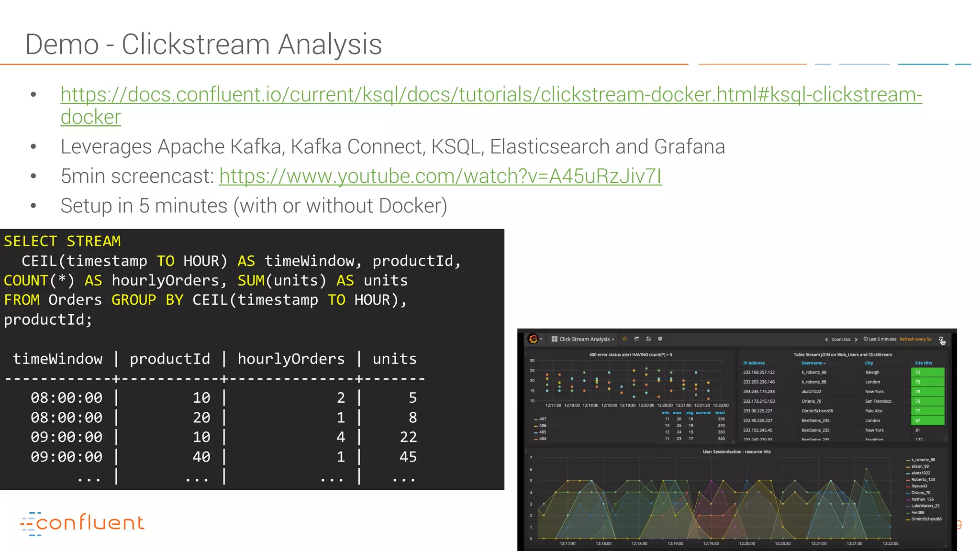Open the Click Stream Analysis dashboard dropdown

coord(583,339)
